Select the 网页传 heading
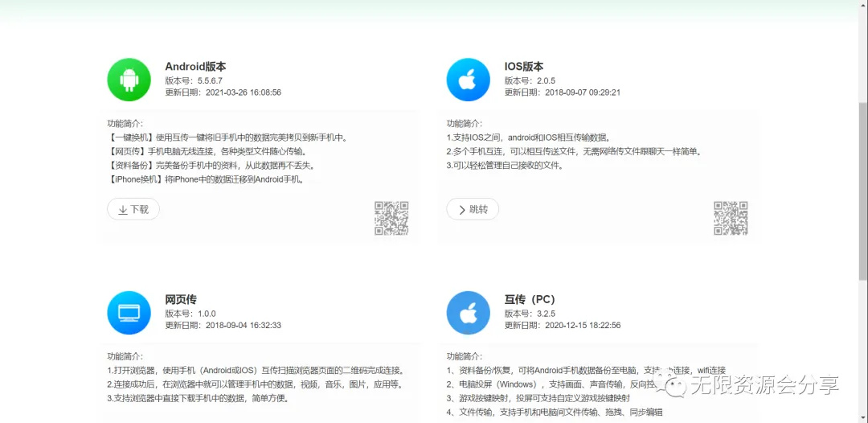 (x=181, y=299)
